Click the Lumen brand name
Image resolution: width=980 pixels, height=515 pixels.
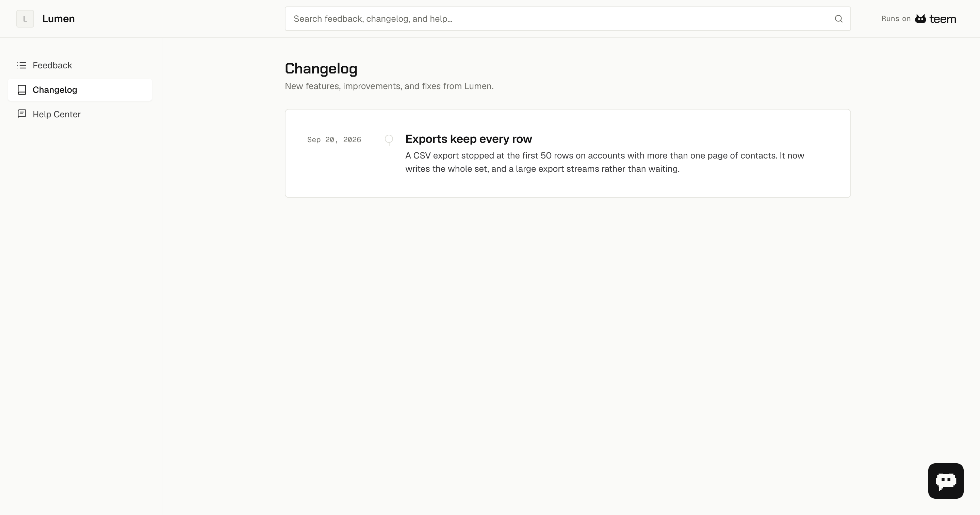click(x=58, y=19)
